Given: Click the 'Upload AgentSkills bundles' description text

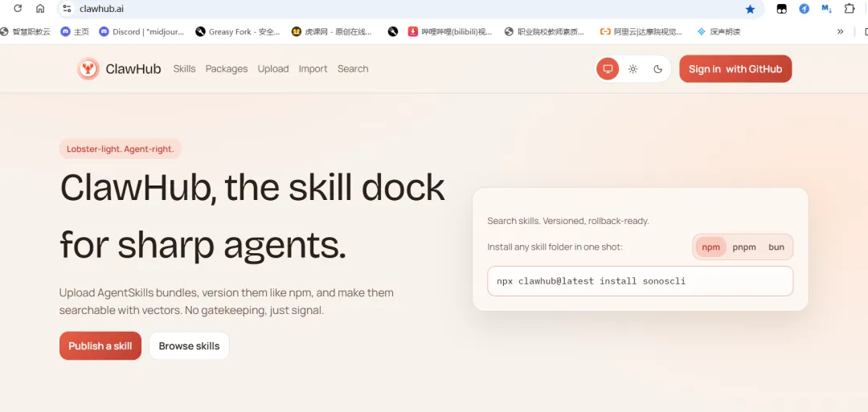Looking at the screenshot, I should 227,301.
